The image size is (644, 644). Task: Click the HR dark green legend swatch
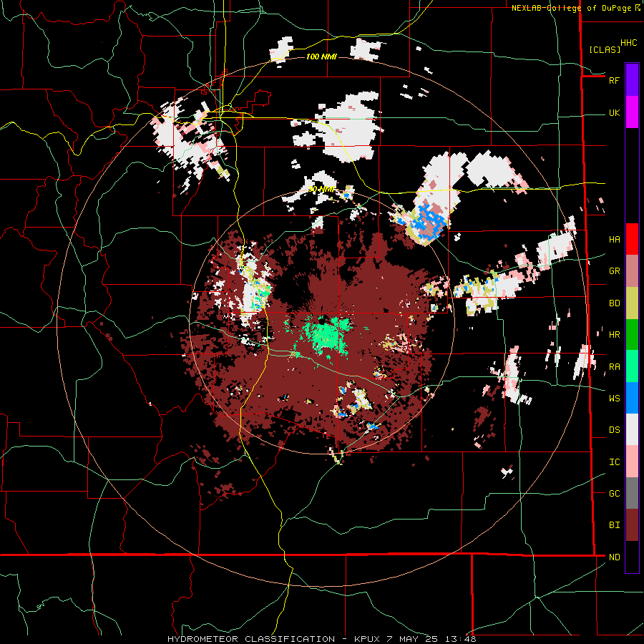tap(632, 335)
